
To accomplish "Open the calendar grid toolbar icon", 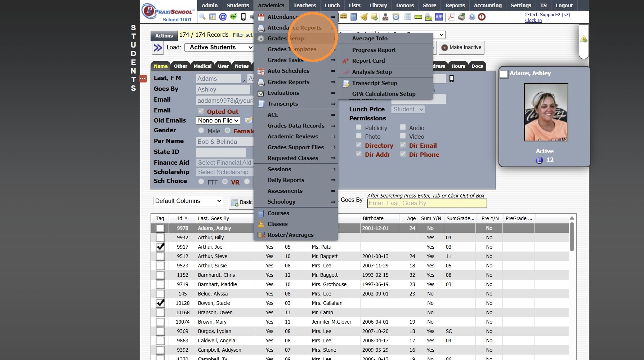I will pos(213,17).
